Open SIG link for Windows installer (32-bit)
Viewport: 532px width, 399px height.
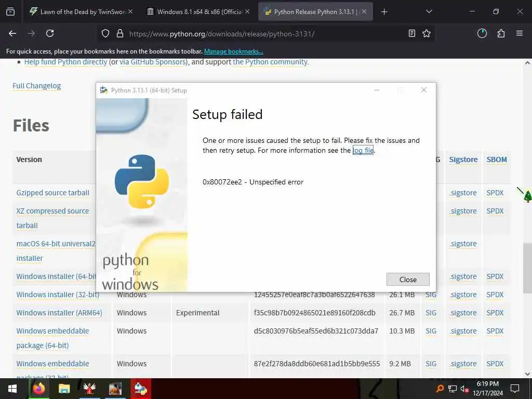(431, 295)
